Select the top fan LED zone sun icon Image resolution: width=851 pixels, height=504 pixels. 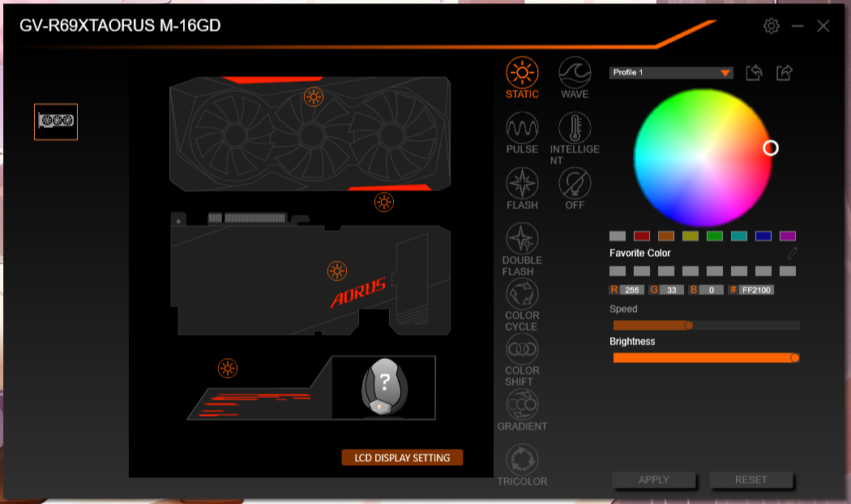(x=313, y=96)
